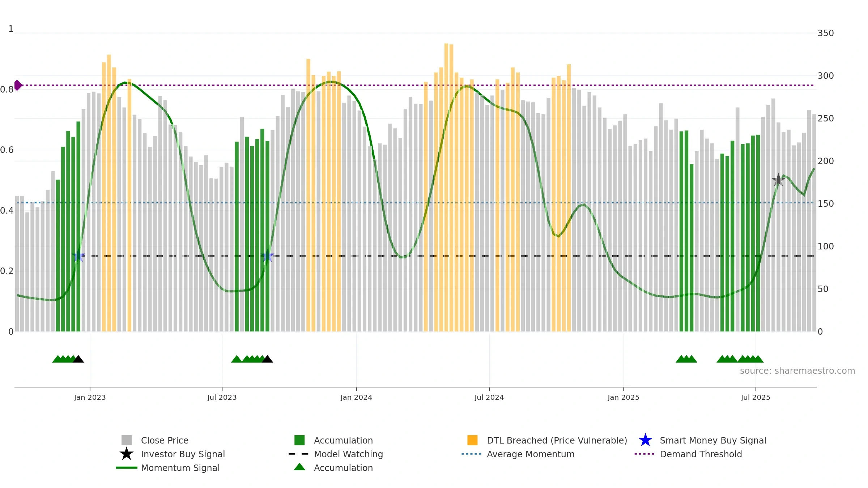Click the blue star marker near Jan 2023
The image size is (868, 488).
pos(78,256)
